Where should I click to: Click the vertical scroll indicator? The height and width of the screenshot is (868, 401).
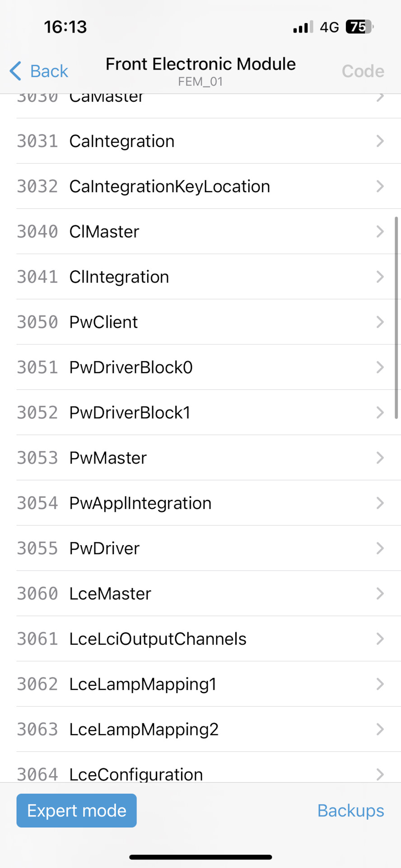click(396, 318)
